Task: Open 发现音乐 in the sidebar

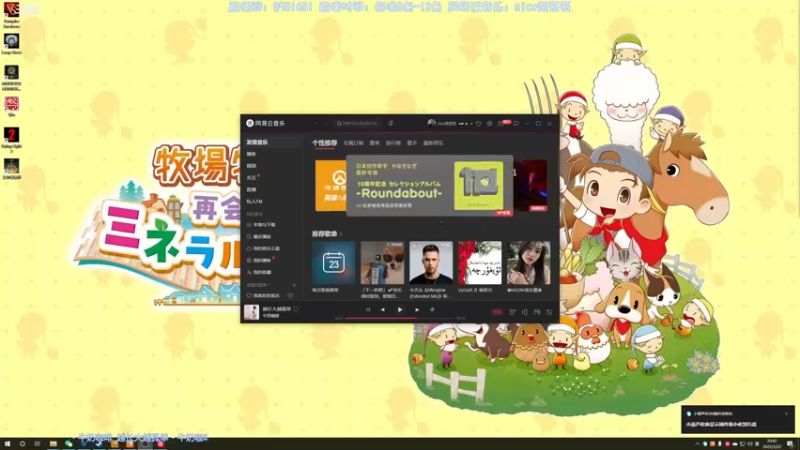Action: [x=271, y=142]
